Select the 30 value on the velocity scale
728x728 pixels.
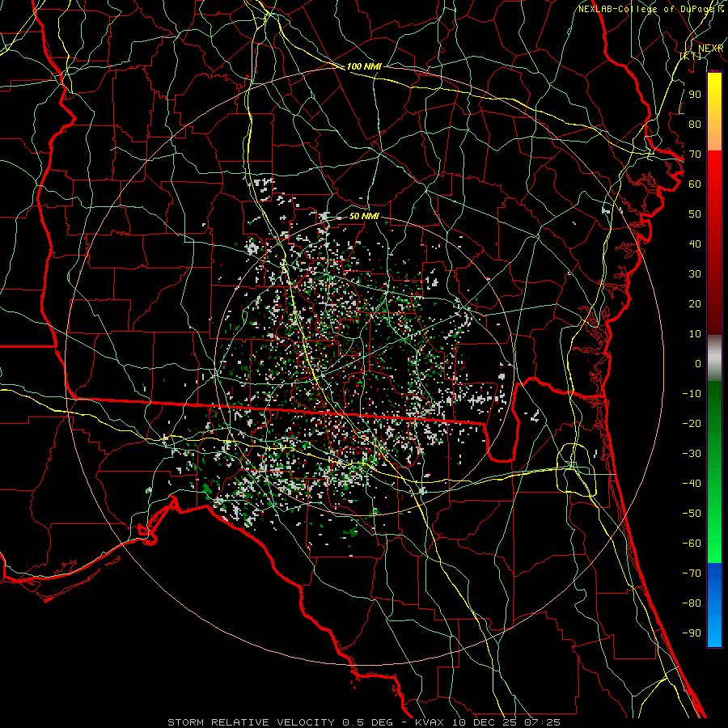pos(695,274)
